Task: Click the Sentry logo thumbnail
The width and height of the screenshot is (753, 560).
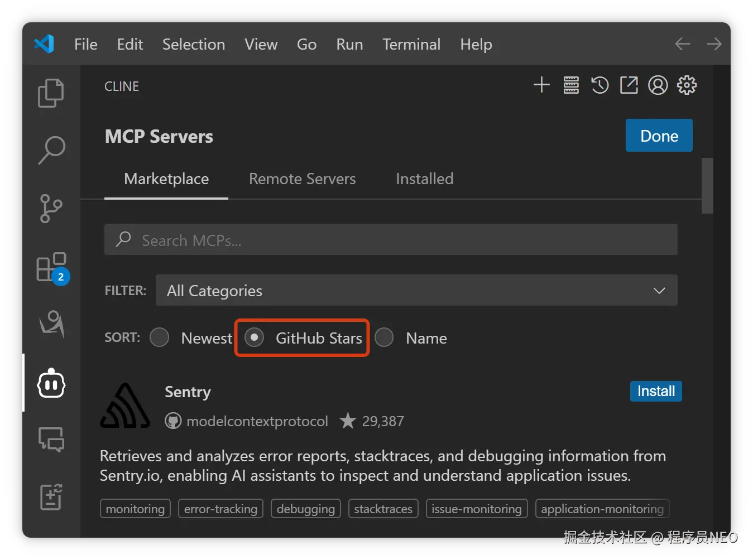Action: click(x=125, y=405)
